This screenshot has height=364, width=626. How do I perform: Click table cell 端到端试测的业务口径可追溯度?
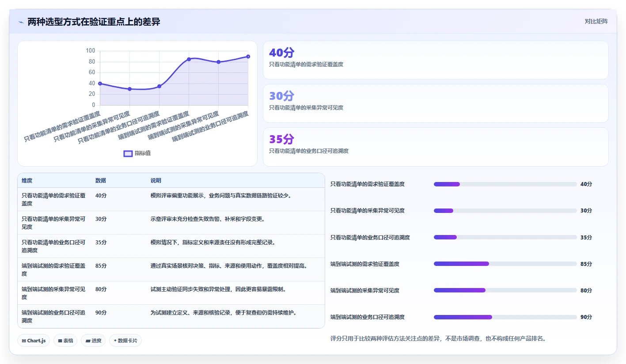[54, 317]
